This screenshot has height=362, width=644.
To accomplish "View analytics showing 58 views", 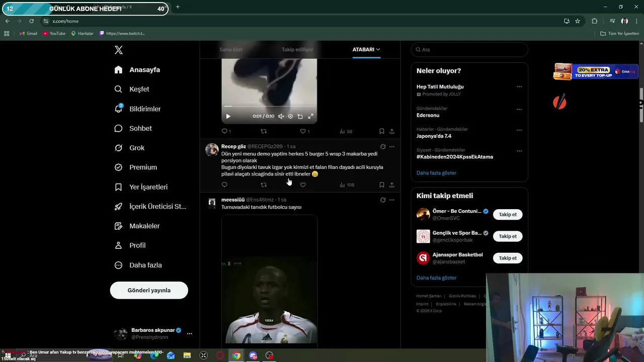I will coord(346,131).
